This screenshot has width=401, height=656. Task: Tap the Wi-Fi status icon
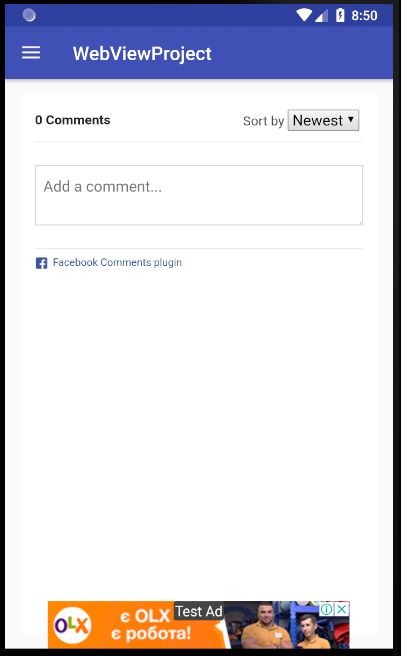[304, 15]
